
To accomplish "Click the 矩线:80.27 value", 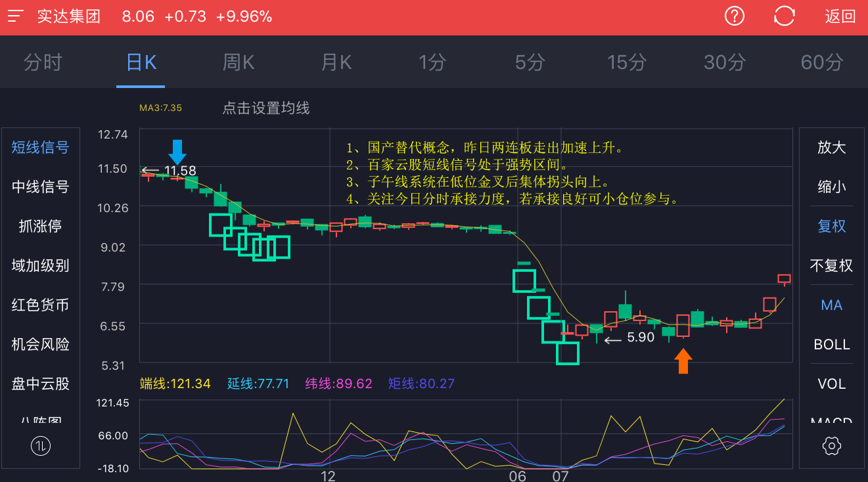I will click(x=421, y=383).
